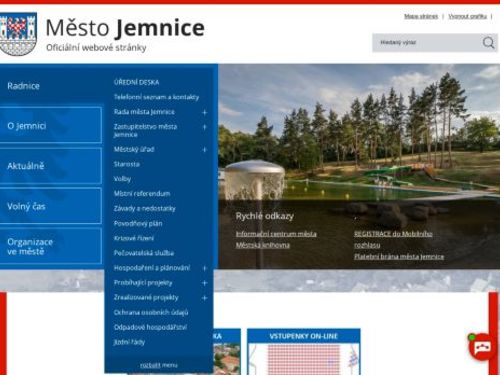Open 'Rada města Jemnice' submenu link

144,112
